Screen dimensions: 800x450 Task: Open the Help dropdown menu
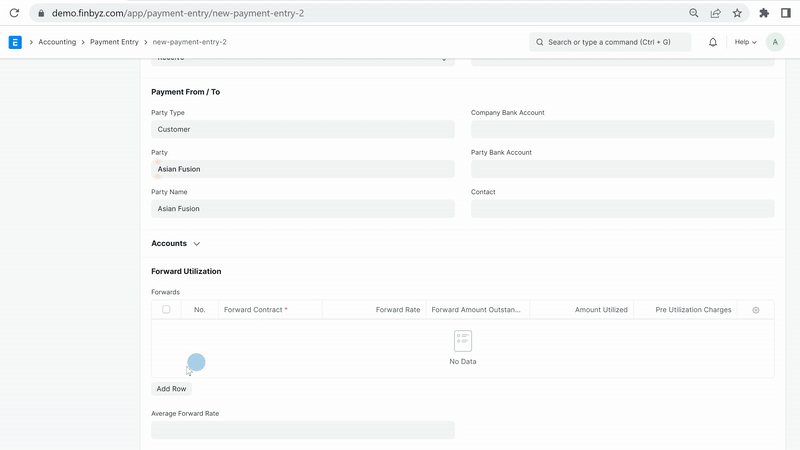[x=745, y=42]
